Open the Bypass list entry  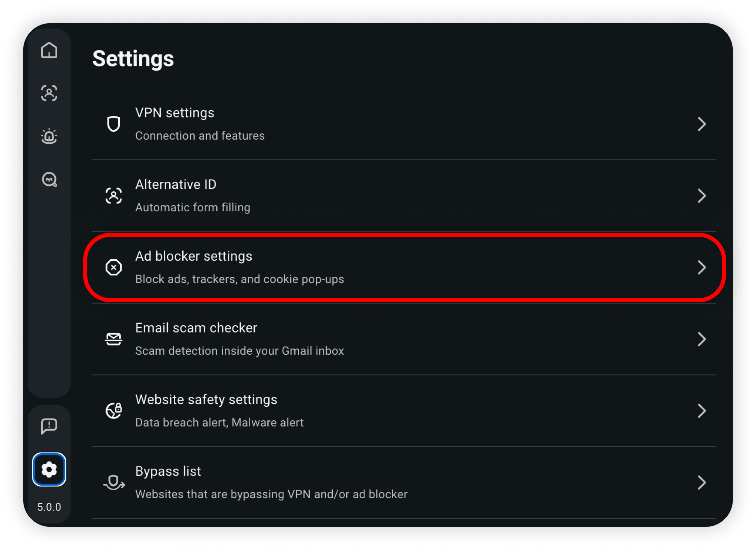click(404, 483)
